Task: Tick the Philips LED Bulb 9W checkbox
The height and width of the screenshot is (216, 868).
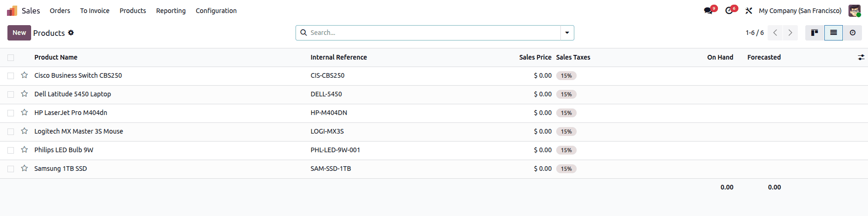Action: coord(11,150)
